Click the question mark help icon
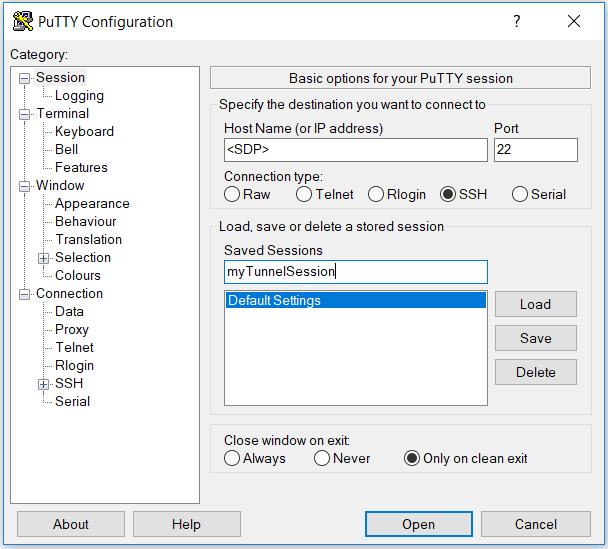The width and height of the screenshot is (608, 549). (x=517, y=21)
